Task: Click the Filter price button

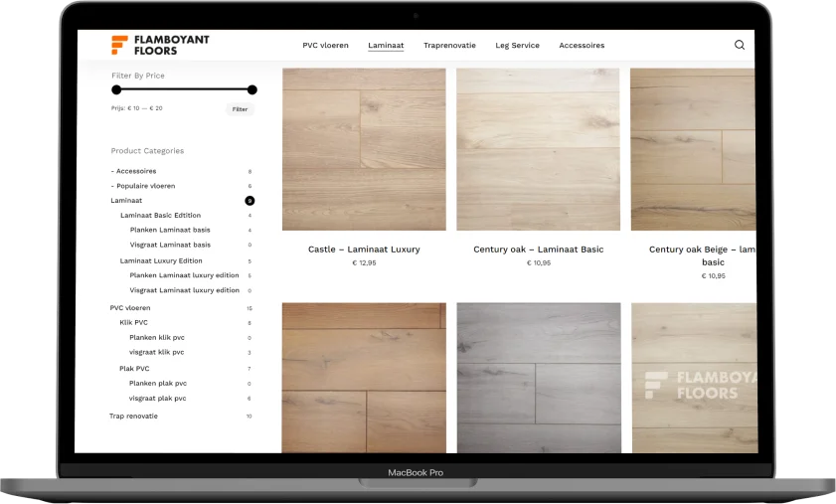Action: pos(240,108)
